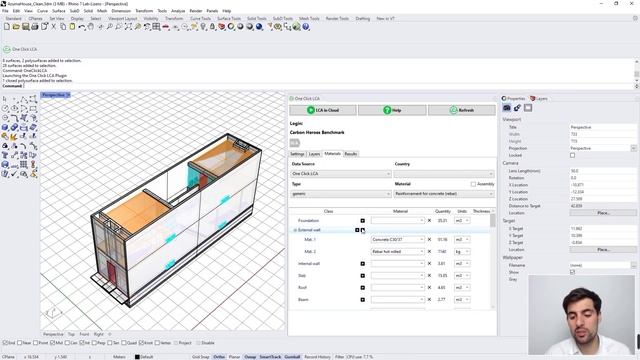Click the LCA in Cloud button
This screenshot has height=360, width=640.
tap(323, 110)
